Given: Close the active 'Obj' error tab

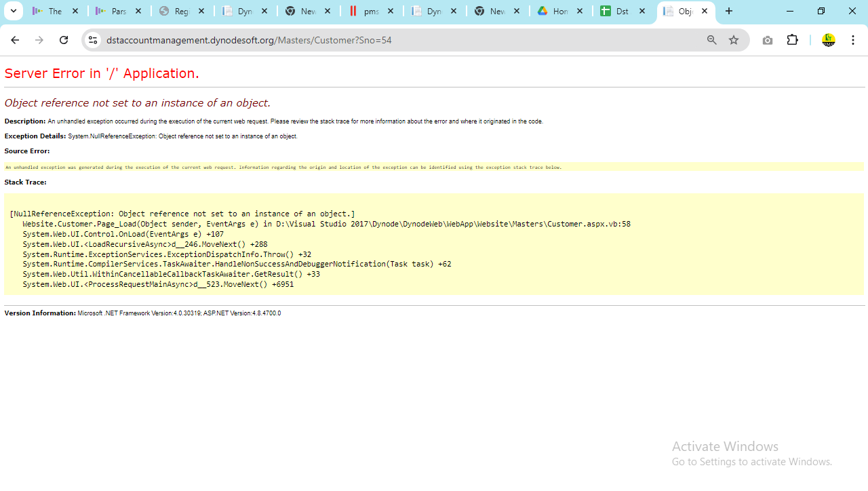Looking at the screenshot, I should point(705,11).
